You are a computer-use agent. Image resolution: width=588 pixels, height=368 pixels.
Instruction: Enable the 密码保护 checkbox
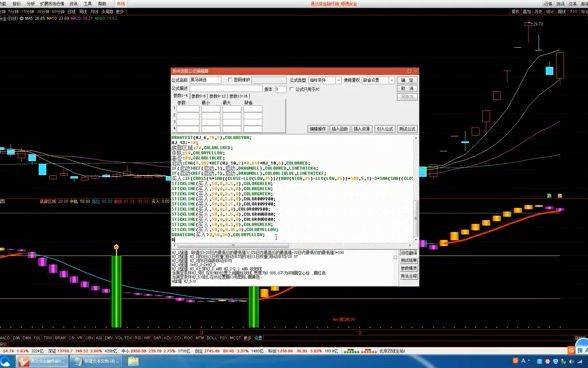[x=230, y=80]
